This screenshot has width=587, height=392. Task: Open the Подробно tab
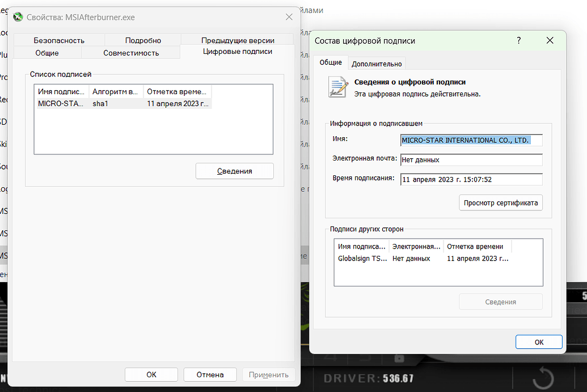(142, 40)
